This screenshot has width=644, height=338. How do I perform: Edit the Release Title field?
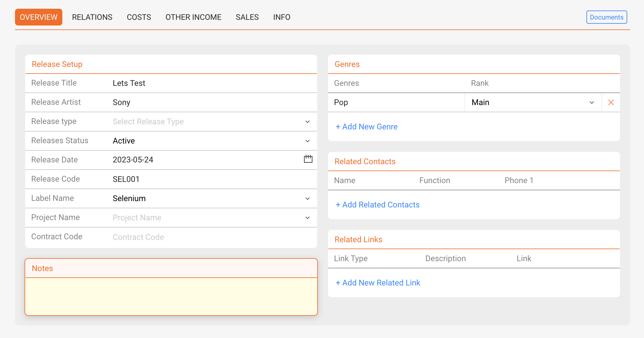(x=212, y=83)
